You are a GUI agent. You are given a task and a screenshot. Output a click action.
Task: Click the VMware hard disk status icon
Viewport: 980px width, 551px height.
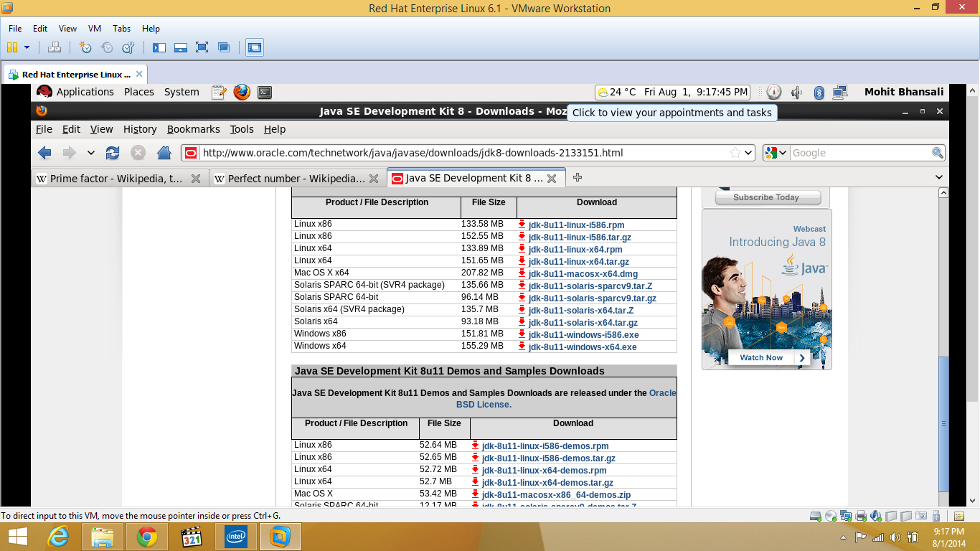pyautogui.click(x=815, y=516)
